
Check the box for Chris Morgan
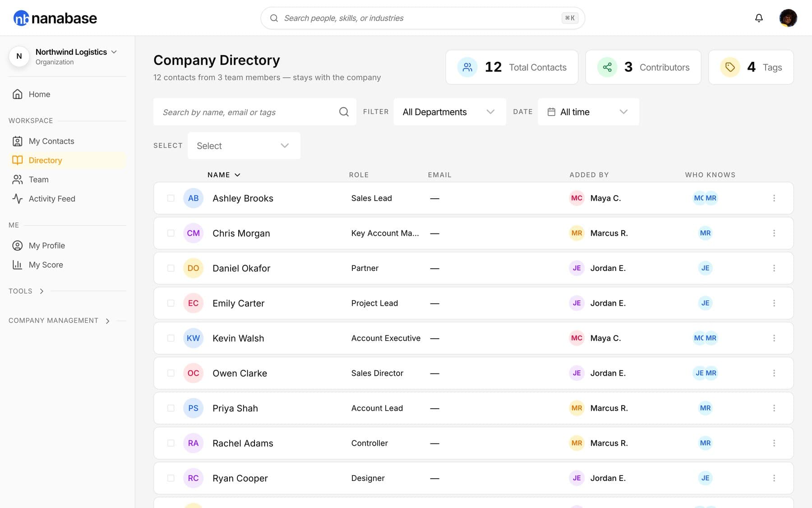pyautogui.click(x=171, y=233)
